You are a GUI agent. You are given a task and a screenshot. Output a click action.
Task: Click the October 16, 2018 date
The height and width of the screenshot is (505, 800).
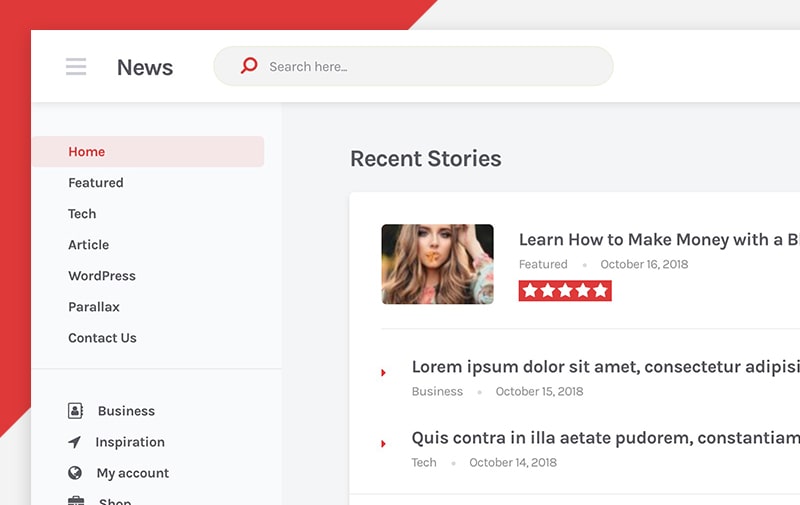[x=644, y=264]
